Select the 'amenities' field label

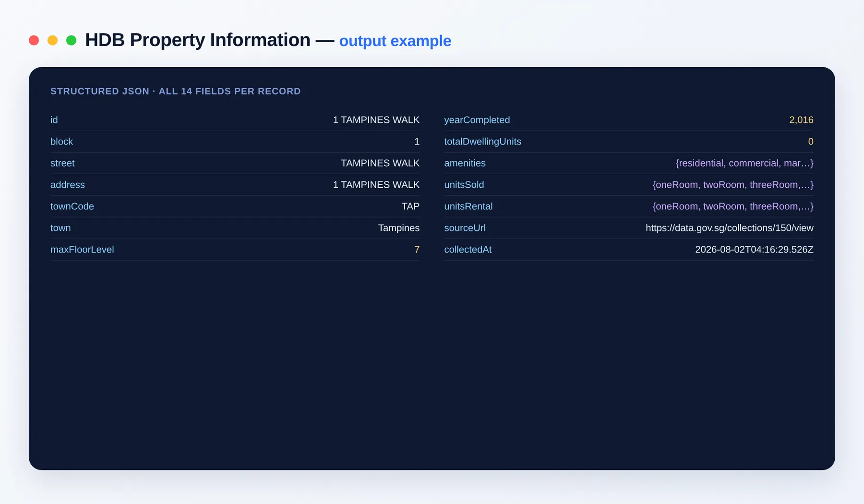465,163
